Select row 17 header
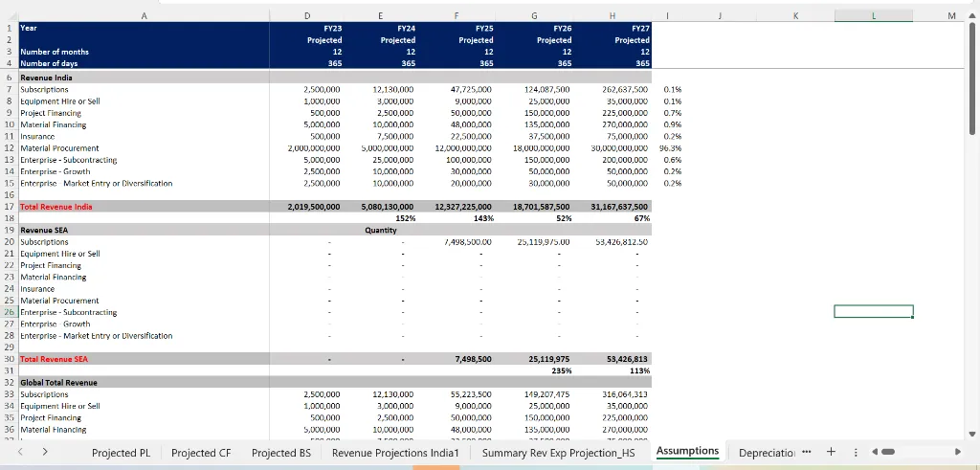 pyautogui.click(x=8, y=206)
